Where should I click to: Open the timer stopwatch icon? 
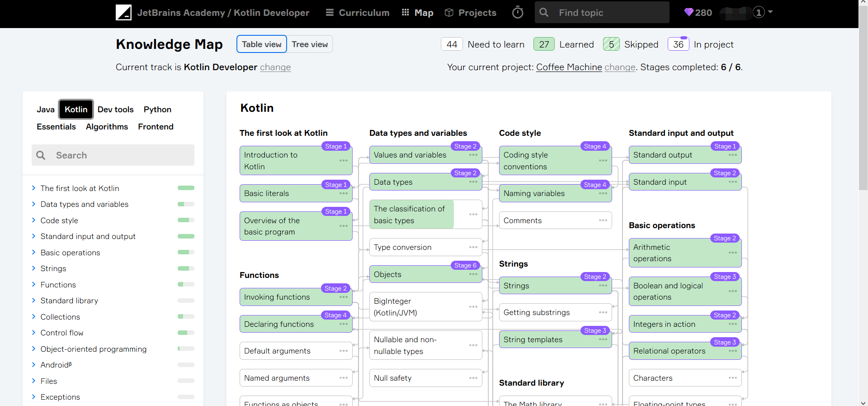pyautogui.click(x=518, y=13)
